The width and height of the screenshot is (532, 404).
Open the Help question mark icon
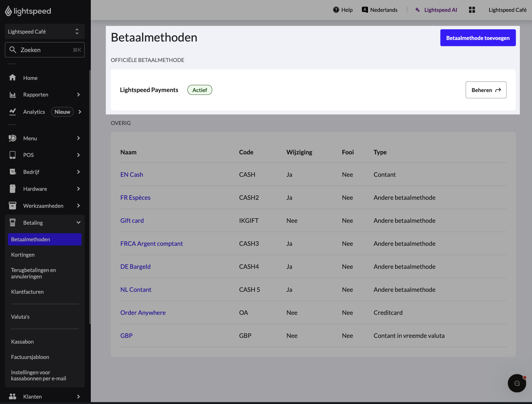(x=336, y=10)
